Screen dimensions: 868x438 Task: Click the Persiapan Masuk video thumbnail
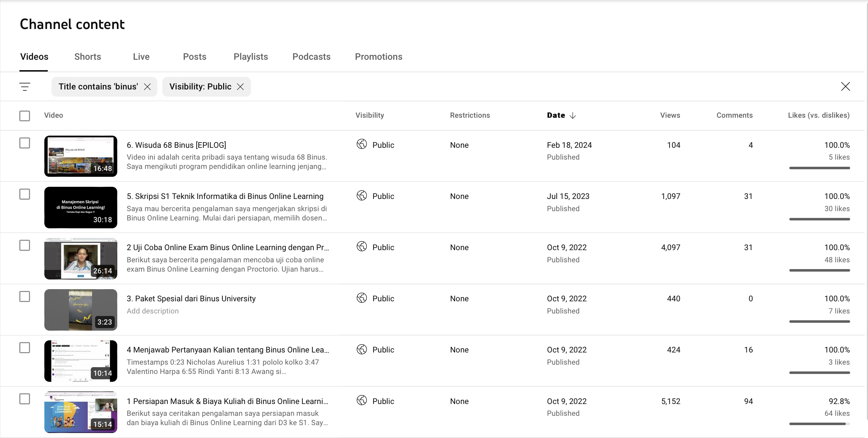(80, 412)
